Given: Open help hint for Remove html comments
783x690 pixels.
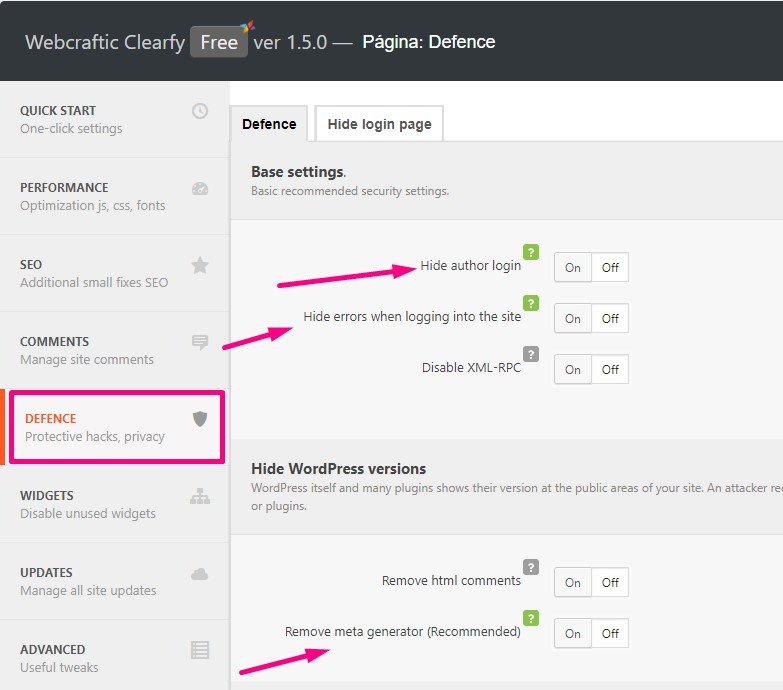Looking at the screenshot, I should coord(531,567).
